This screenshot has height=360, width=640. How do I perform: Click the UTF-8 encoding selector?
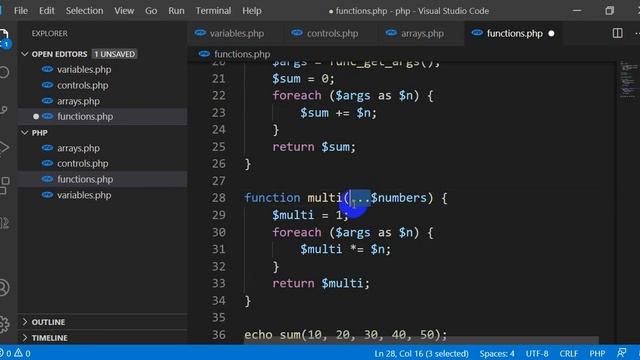coord(537,353)
